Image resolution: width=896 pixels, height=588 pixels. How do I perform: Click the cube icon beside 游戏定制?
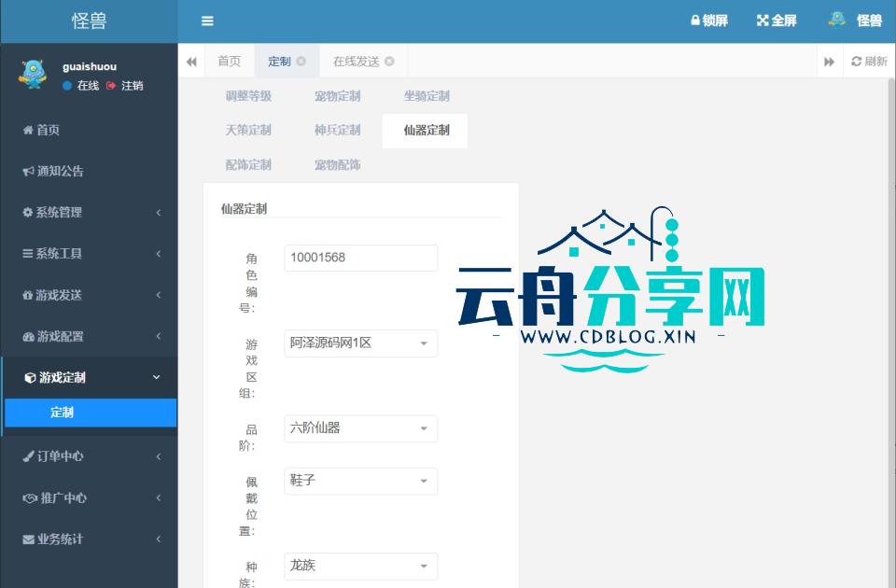coord(30,378)
